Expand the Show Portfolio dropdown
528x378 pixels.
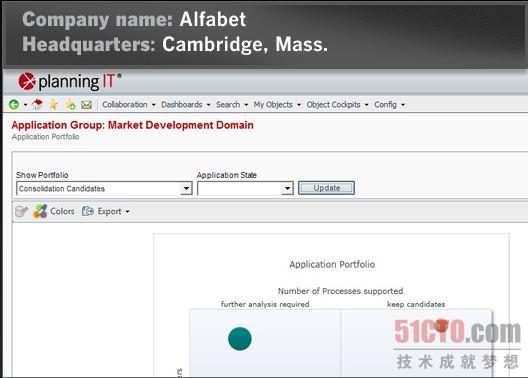(186, 188)
